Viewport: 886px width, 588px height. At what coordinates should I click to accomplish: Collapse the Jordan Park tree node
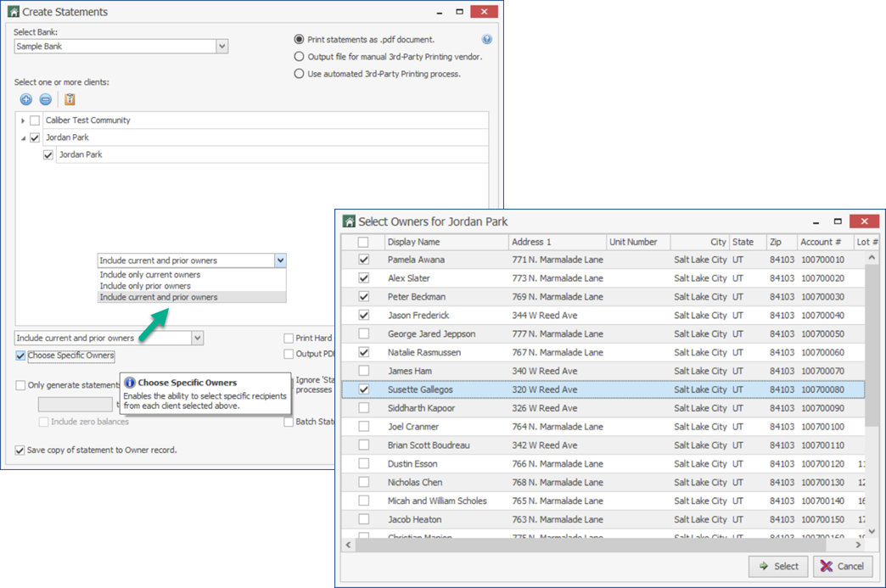point(23,138)
